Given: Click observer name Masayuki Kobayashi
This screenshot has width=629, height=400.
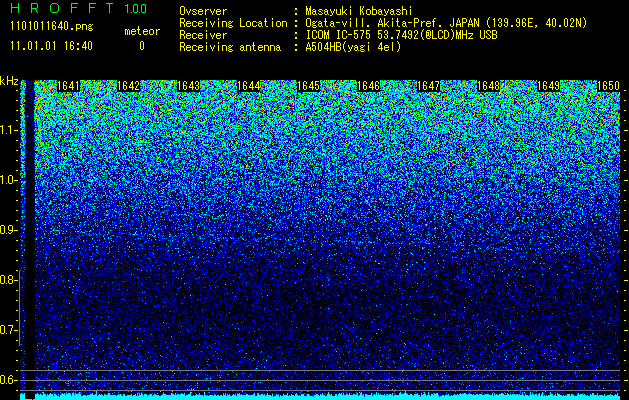Looking at the screenshot, I should pyautogui.click(x=359, y=11).
